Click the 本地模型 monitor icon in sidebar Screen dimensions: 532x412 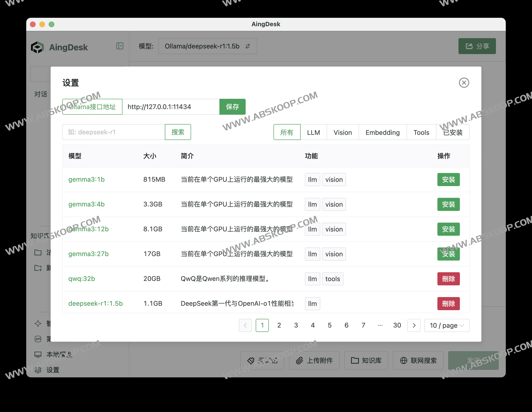[x=38, y=355]
